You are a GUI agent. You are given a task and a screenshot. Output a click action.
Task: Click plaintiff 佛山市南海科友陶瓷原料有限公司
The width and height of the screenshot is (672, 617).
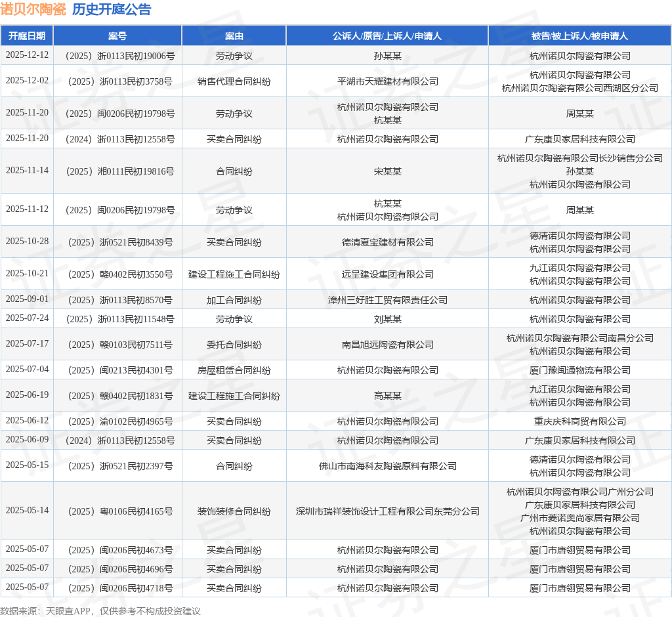click(387, 466)
